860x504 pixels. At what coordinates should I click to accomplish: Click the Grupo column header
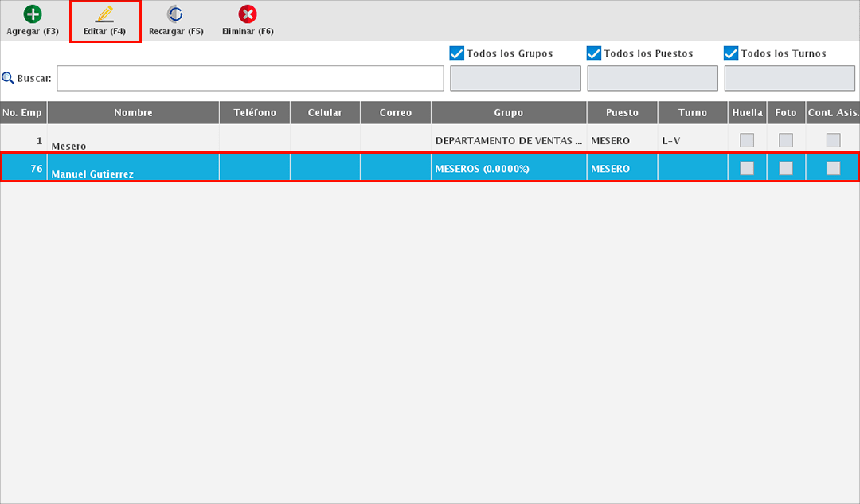(x=508, y=112)
